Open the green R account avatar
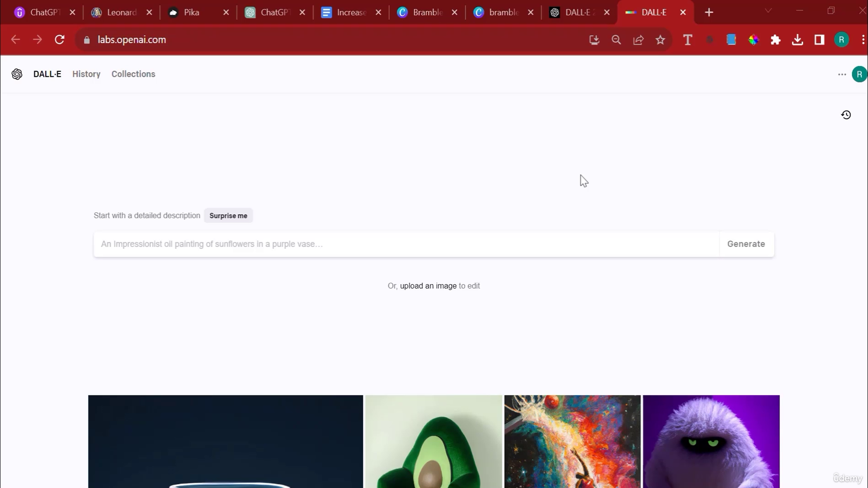 (859, 75)
